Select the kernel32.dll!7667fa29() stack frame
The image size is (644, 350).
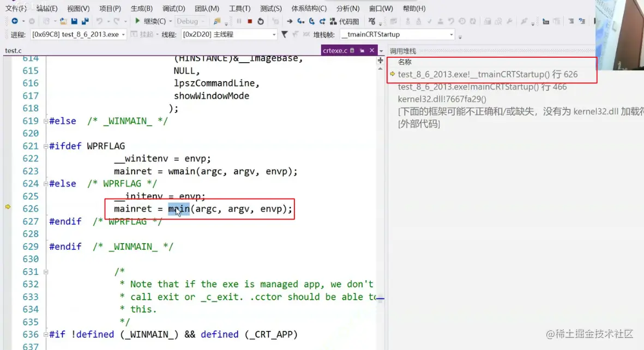(442, 99)
